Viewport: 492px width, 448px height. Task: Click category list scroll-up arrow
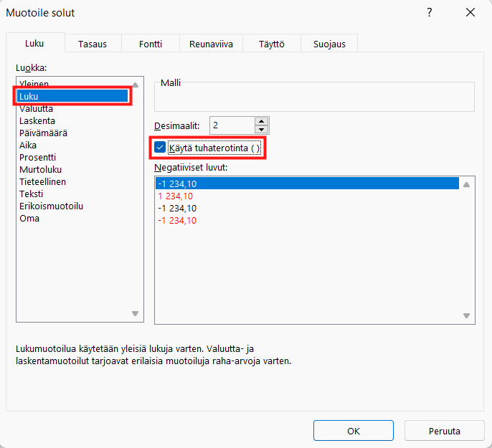coord(136,85)
